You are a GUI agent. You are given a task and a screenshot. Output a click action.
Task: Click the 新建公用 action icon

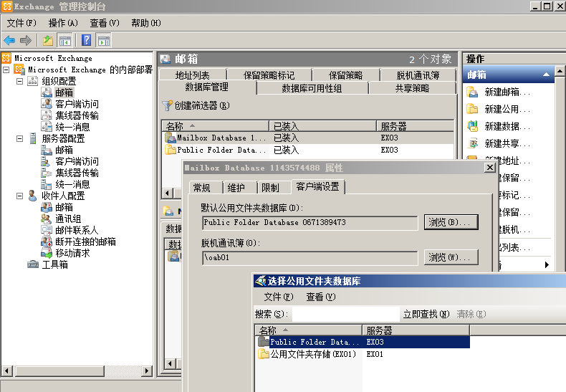(x=472, y=109)
